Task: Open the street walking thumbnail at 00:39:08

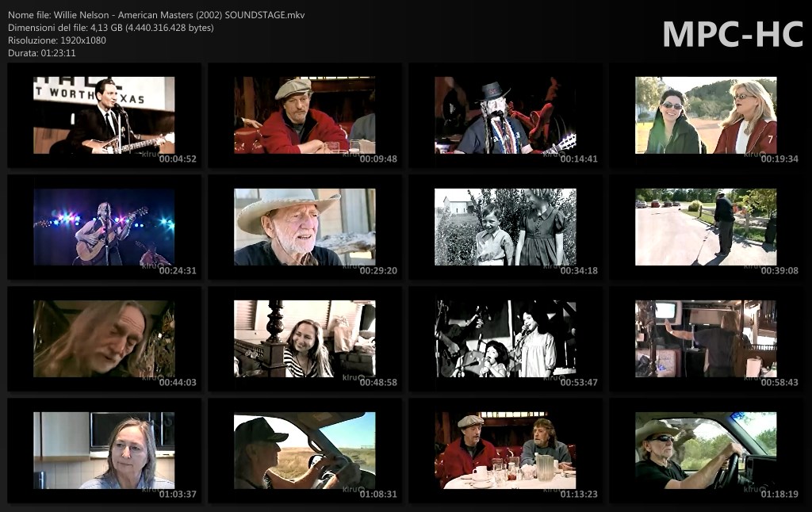Action: coord(706,227)
